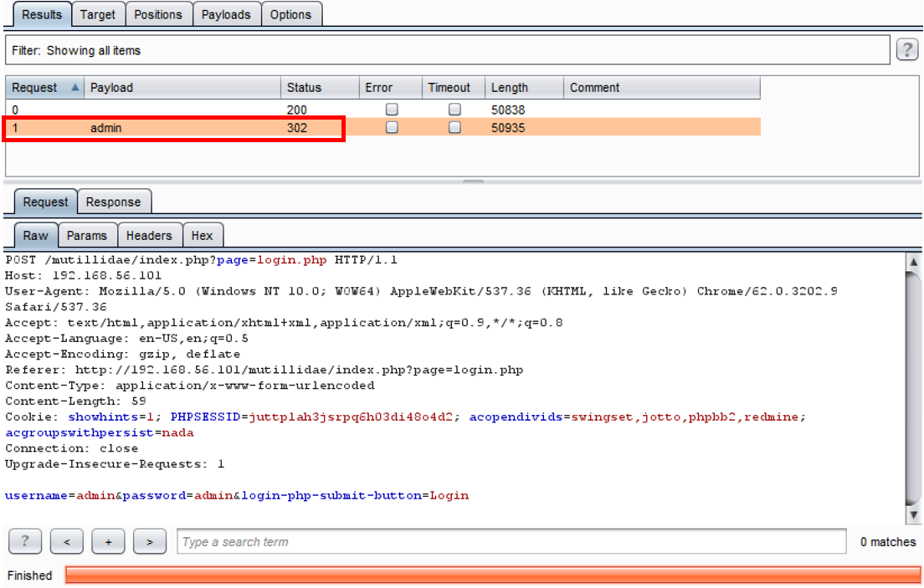Click the filter help question mark icon
Image resolution: width=924 pixels, height=588 pixels.
pyautogui.click(x=907, y=50)
